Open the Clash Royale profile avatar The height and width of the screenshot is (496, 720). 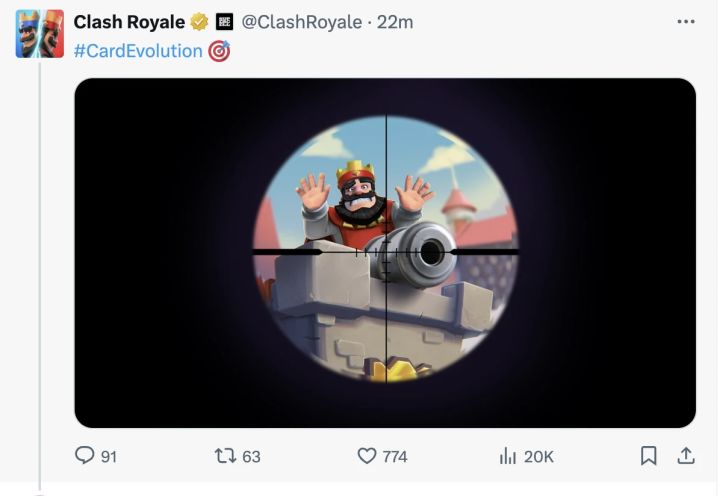(40, 34)
